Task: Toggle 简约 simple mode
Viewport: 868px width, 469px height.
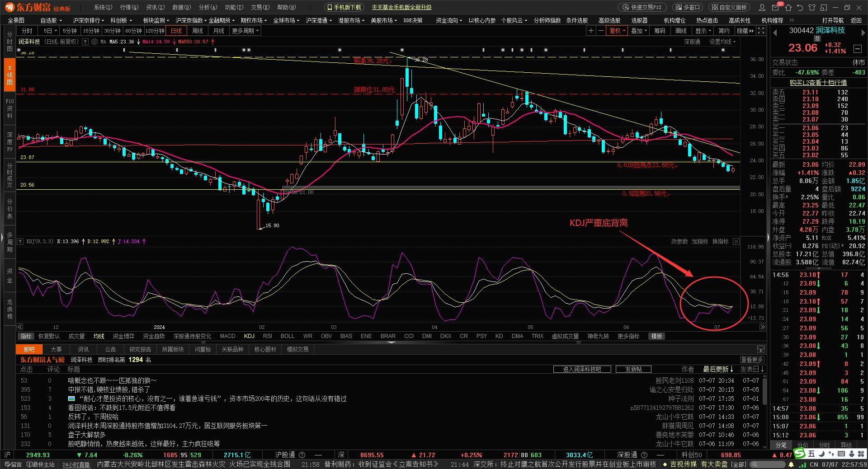Action: [x=724, y=31]
